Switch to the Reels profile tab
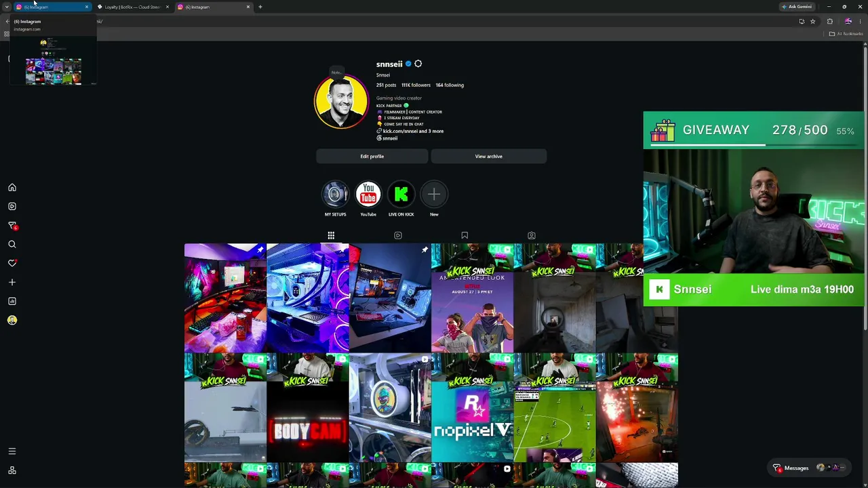 (x=398, y=235)
